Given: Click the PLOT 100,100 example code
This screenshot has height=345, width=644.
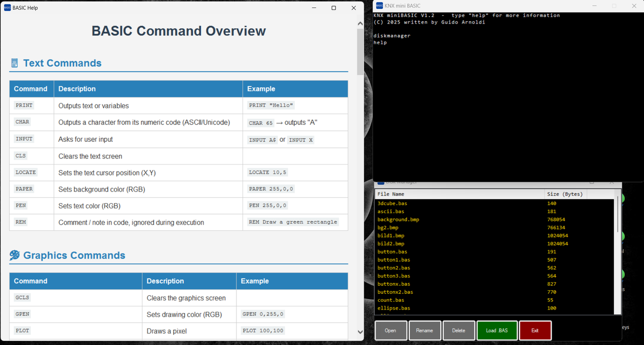Looking at the screenshot, I should (x=263, y=331).
